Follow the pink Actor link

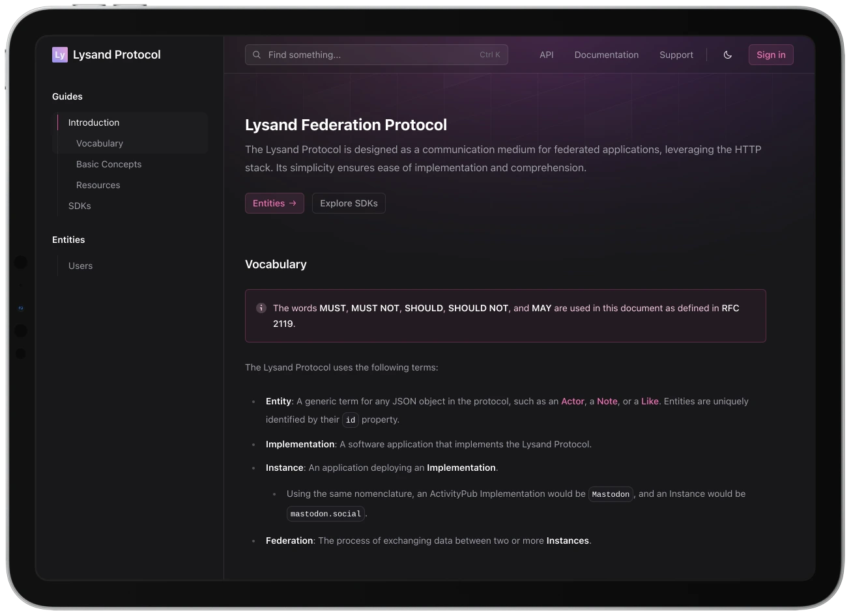coord(572,401)
